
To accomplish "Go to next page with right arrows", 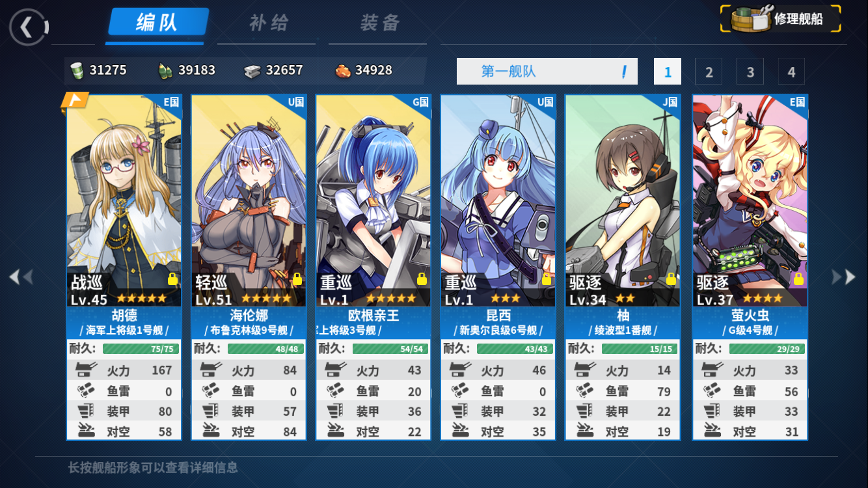I will pos(844,277).
